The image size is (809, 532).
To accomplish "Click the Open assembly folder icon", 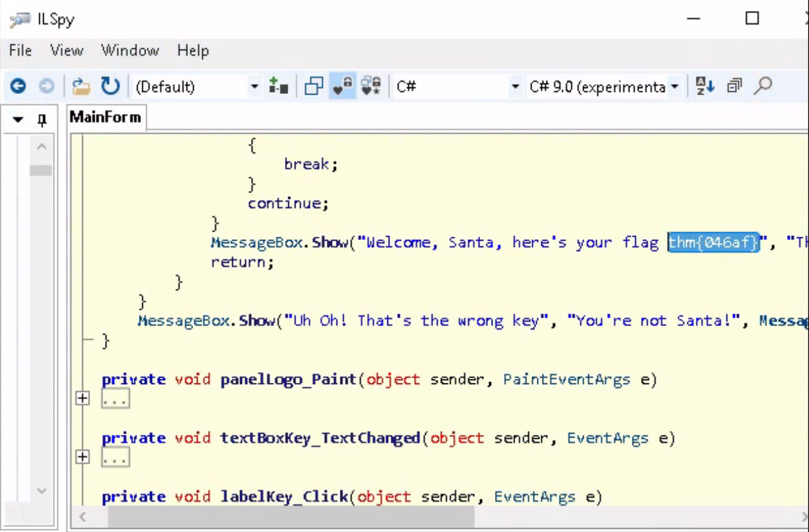I will pyautogui.click(x=80, y=86).
